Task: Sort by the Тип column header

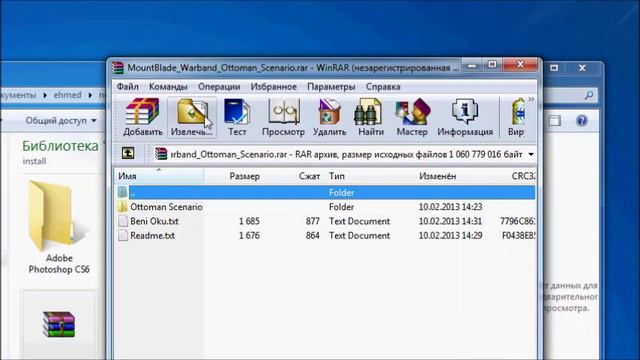Action: click(337, 176)
